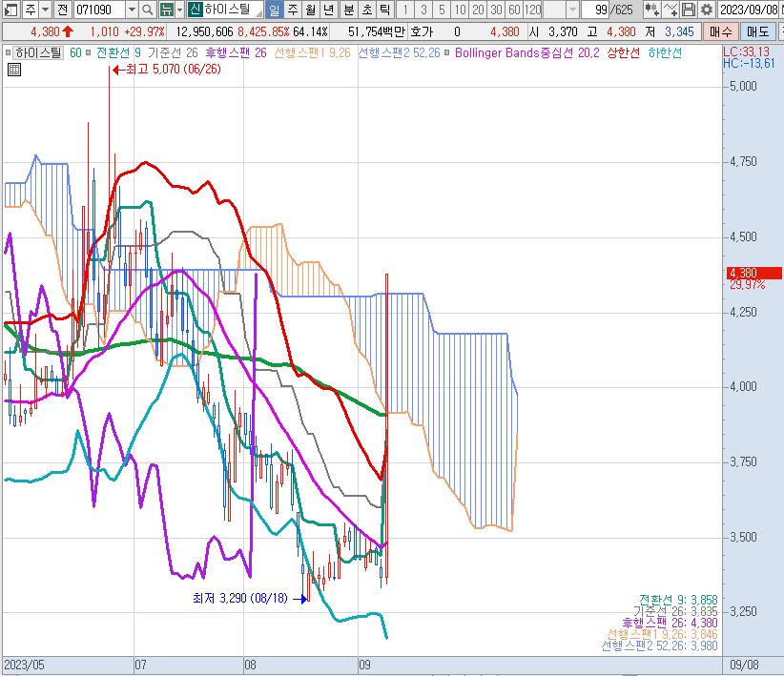Click the 선행스팬1 9,26 legend label
This screenshot has width=784, height=676.
pos(313,52)
